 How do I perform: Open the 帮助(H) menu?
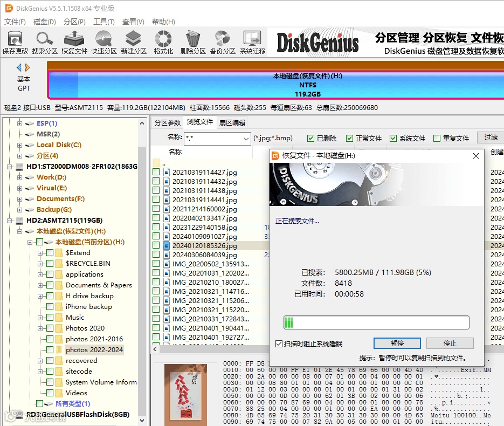click(163, 22)
